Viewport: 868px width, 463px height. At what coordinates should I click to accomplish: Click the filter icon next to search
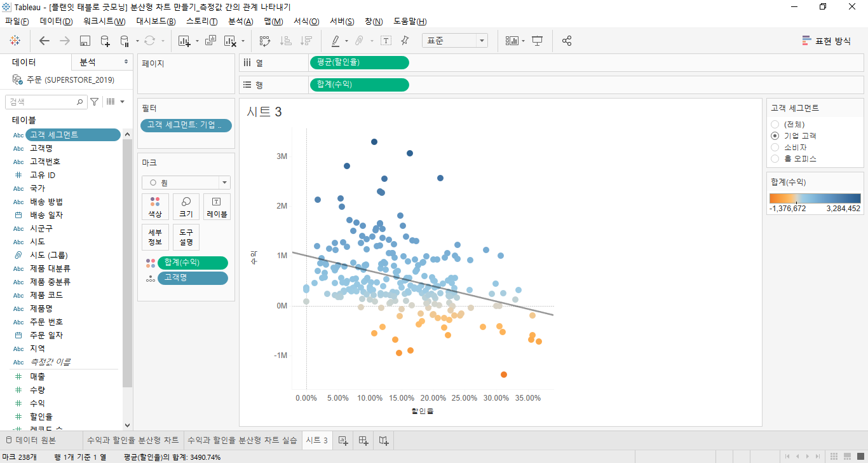(x=94, y=102)
